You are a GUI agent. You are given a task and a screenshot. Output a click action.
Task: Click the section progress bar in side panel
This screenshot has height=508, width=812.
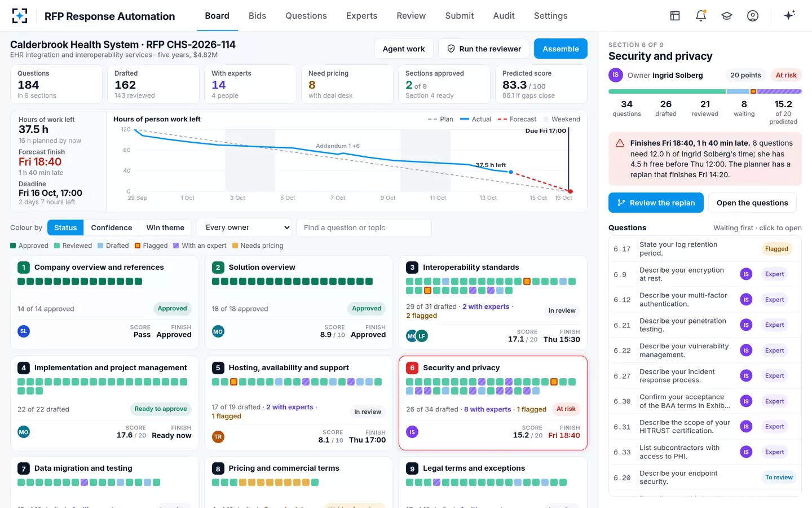[705, 91]
